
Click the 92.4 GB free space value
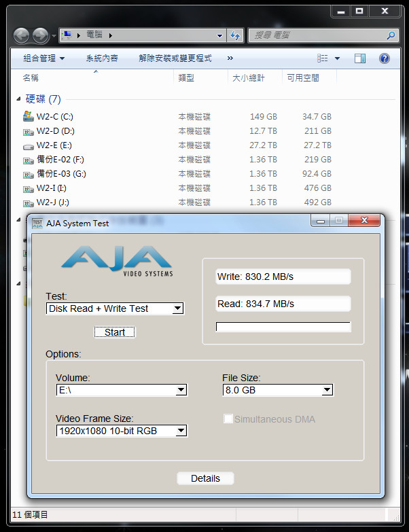click(317, 174)
